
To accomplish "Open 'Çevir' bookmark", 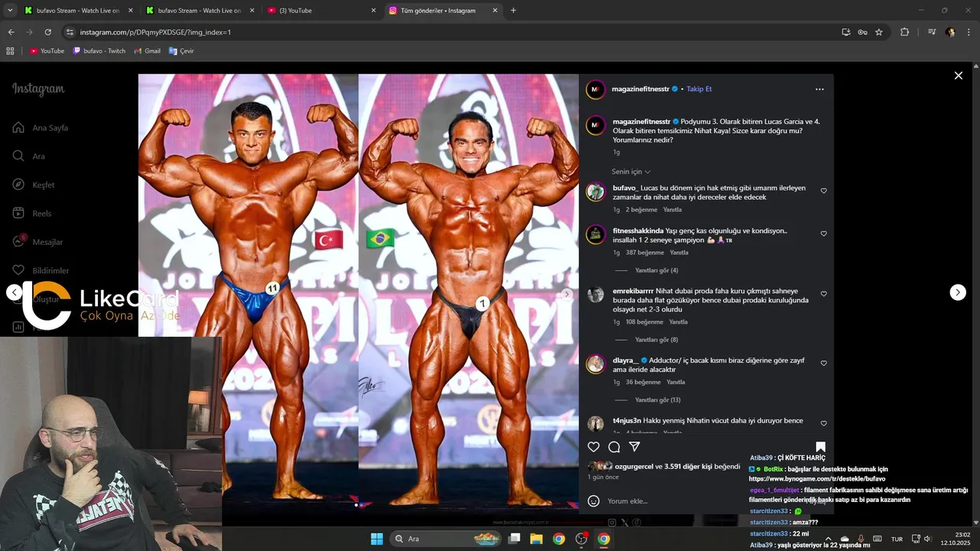I will click(181, 51).
